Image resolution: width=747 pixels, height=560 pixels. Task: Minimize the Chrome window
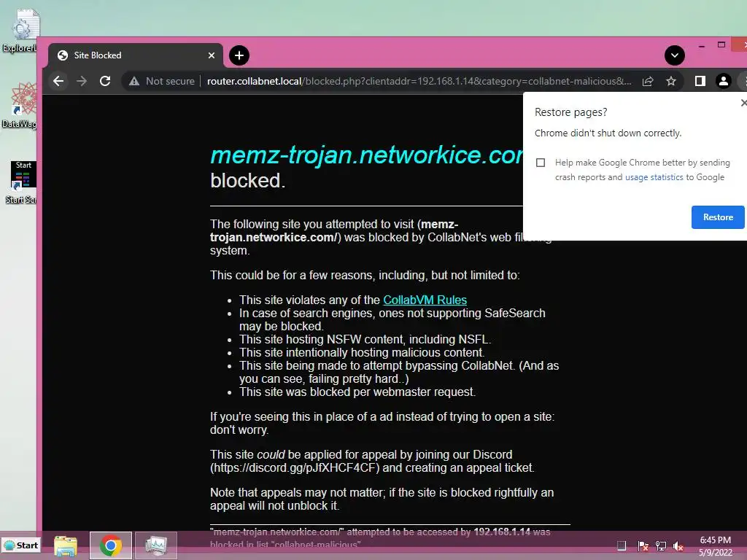tap(701, 46)
